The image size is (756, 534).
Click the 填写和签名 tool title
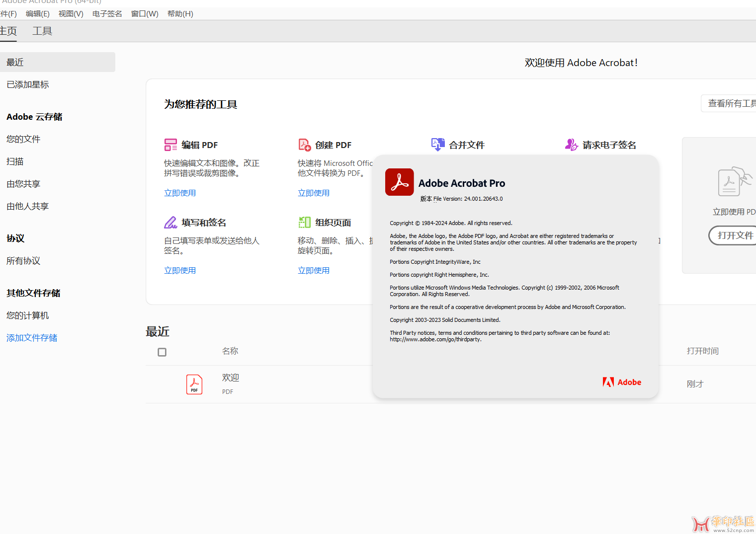click(204, 223)
